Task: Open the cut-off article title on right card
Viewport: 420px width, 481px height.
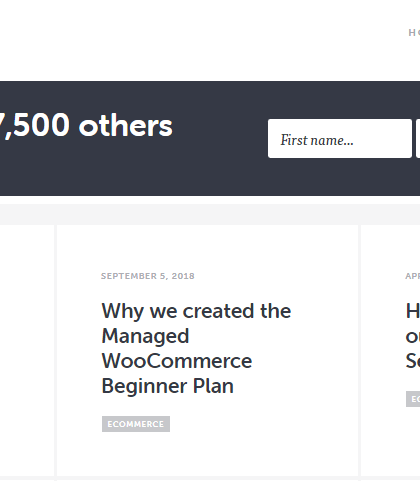Action: (x=413, y=336)
